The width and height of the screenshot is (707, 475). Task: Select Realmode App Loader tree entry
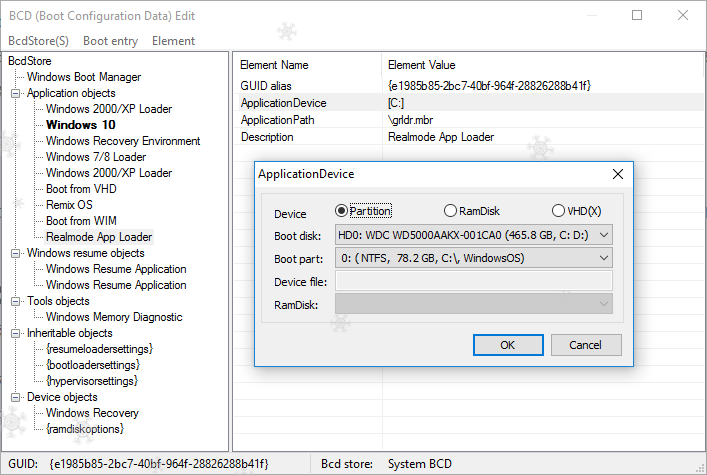click(99, 237)
